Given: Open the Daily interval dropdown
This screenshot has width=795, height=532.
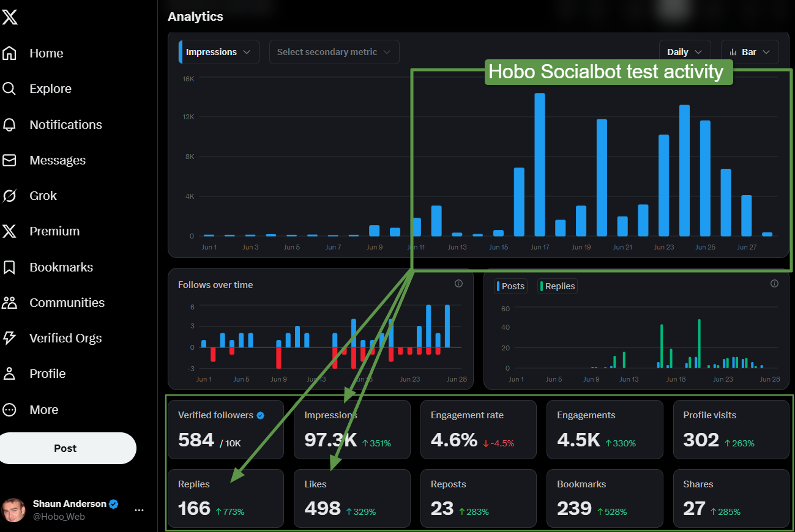Looking at the screenshot, I should point(685,52).
